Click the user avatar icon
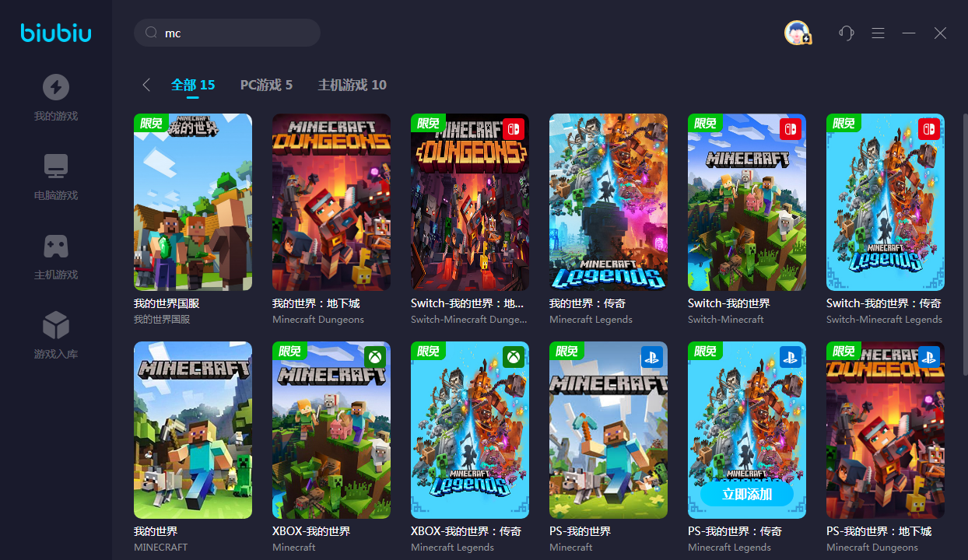The image size is (968, 560). pos(798,33)
